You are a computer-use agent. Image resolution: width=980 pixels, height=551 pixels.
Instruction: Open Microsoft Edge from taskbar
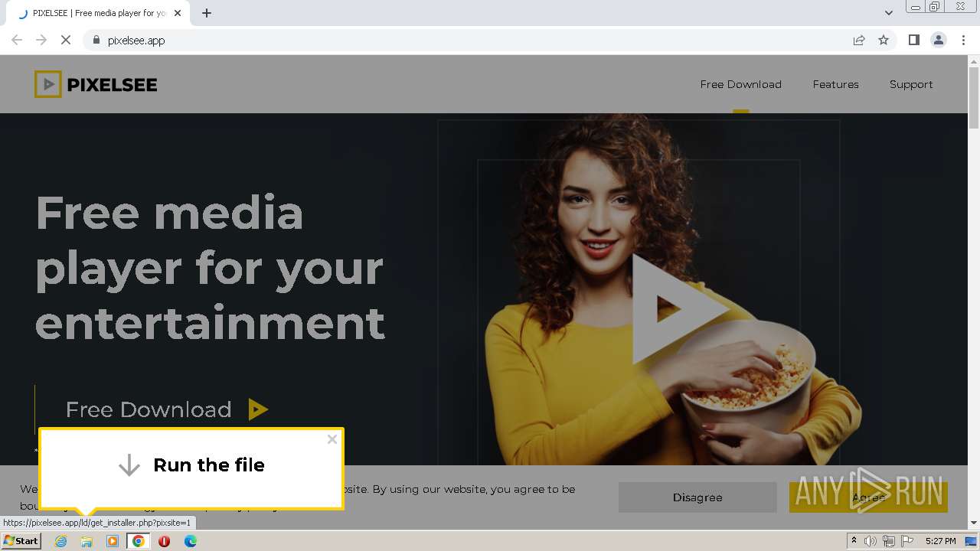tap(191, 541)
